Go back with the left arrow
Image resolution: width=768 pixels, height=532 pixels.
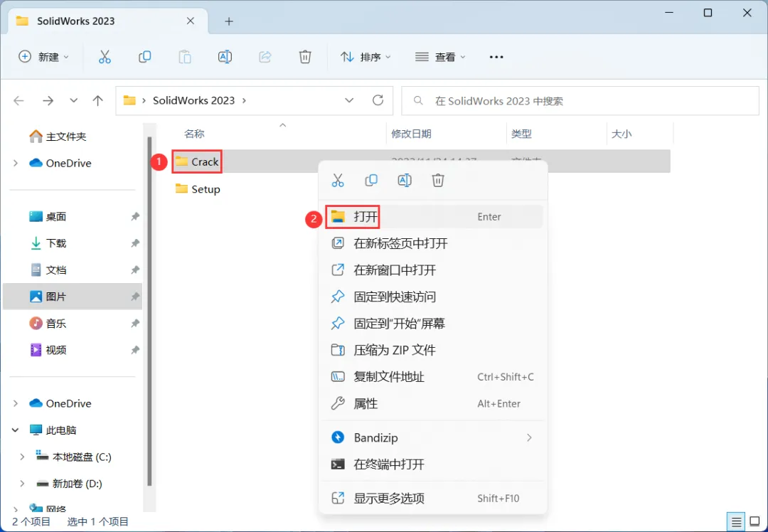18,101
